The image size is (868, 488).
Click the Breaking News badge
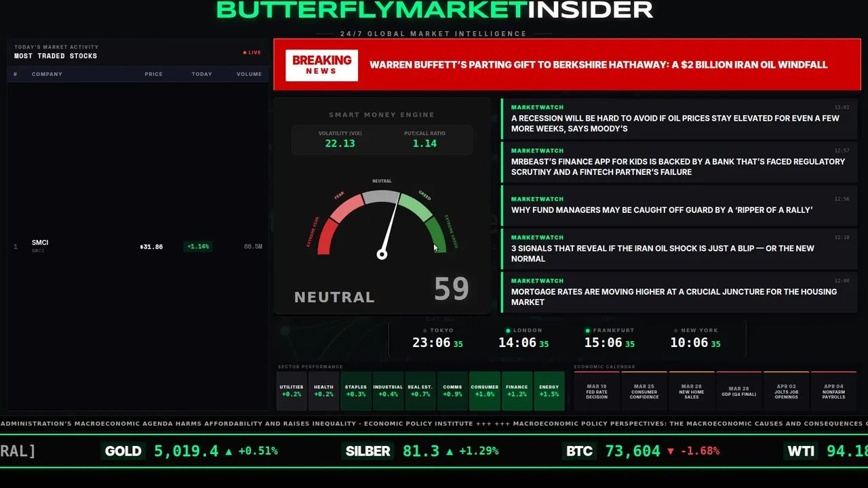(321, 65)
